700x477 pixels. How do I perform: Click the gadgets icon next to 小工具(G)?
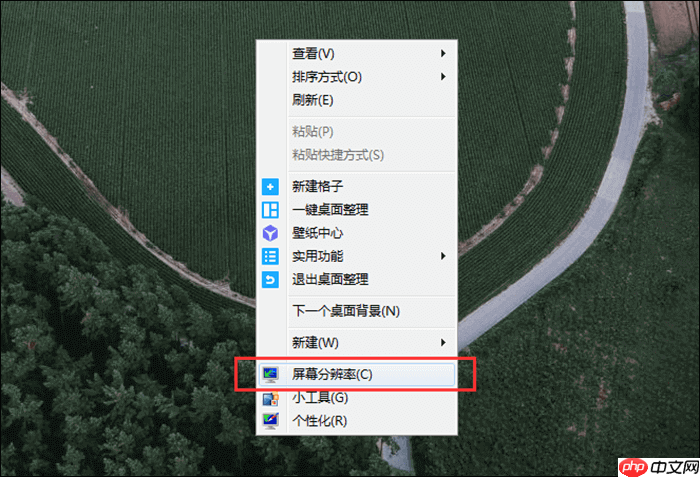click(270, 398)
